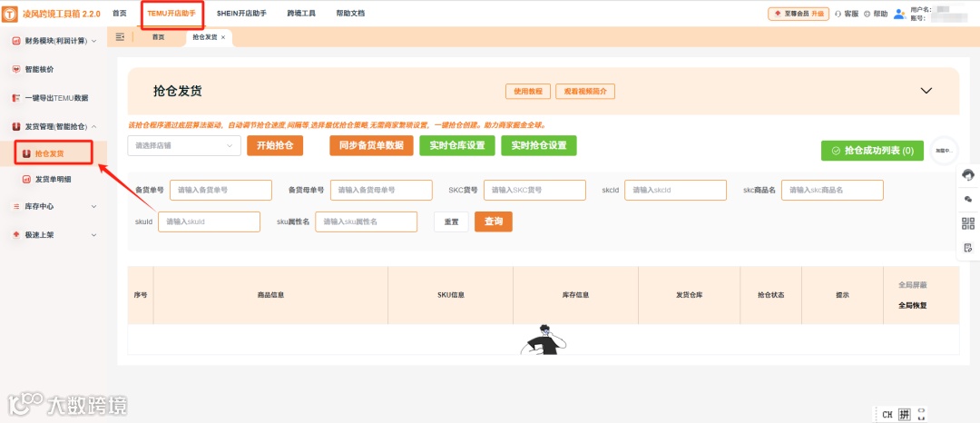Toggle the sidebar collapse icon
Viewport: 980px width, 423px height.
pos(121,37)
